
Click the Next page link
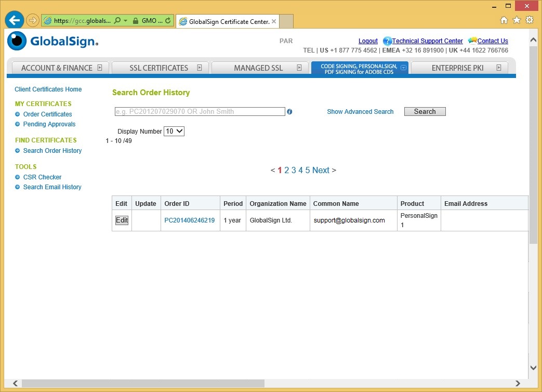click(321, 170)
